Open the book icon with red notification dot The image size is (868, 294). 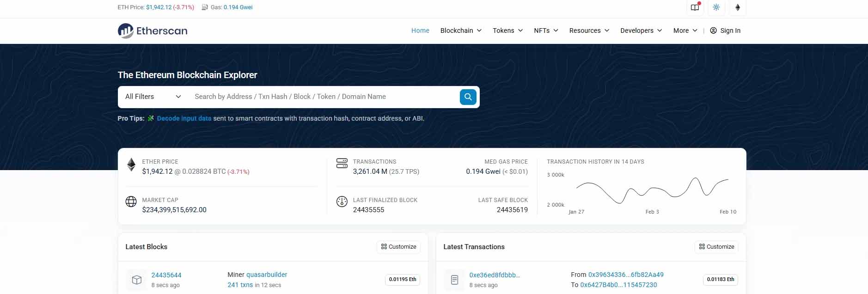click(695, 7)
